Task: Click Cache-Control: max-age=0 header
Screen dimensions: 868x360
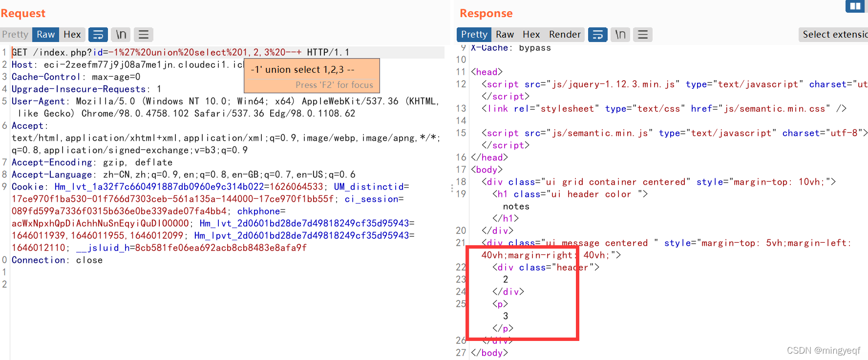Action: [76, 77]
